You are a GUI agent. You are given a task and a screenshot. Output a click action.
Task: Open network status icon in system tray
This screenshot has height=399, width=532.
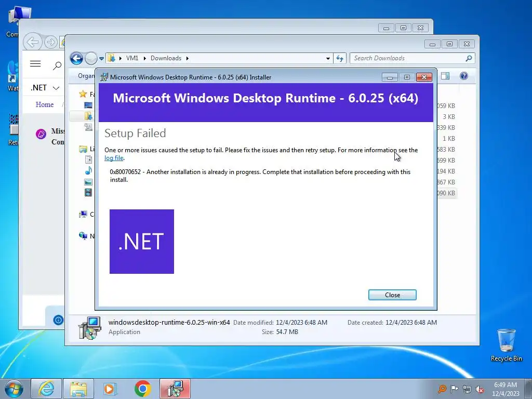pos(467,389)
